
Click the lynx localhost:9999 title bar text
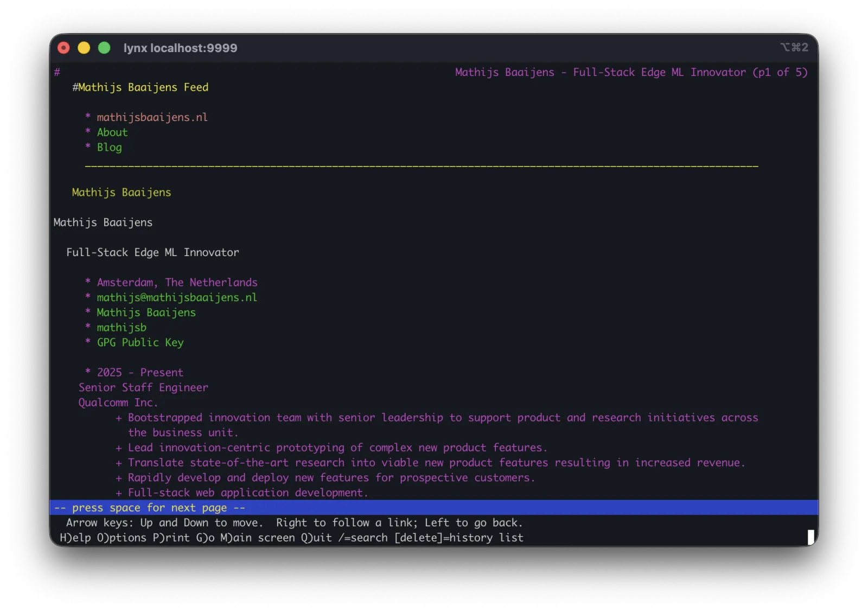pos(181,48)
